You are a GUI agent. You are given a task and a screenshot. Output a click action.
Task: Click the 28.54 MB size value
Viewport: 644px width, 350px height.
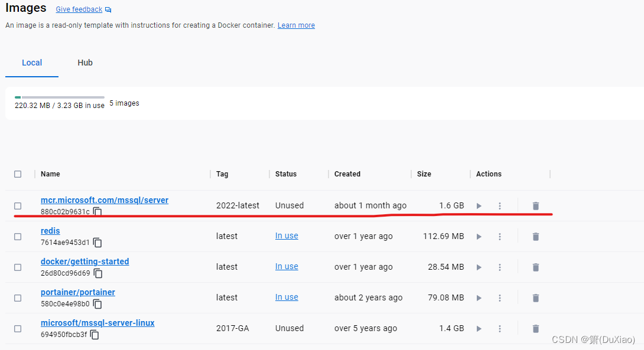point(446,267)
